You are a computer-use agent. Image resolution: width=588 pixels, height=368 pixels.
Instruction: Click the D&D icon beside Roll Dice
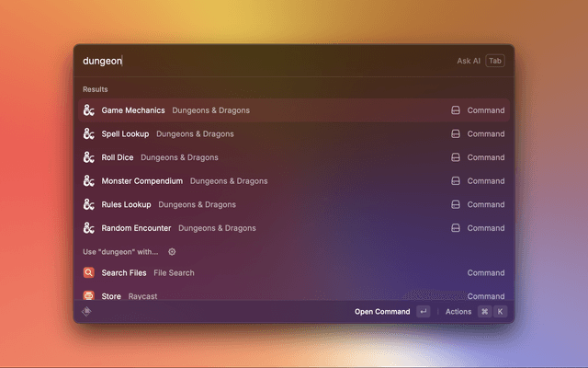tap(89, 157)
